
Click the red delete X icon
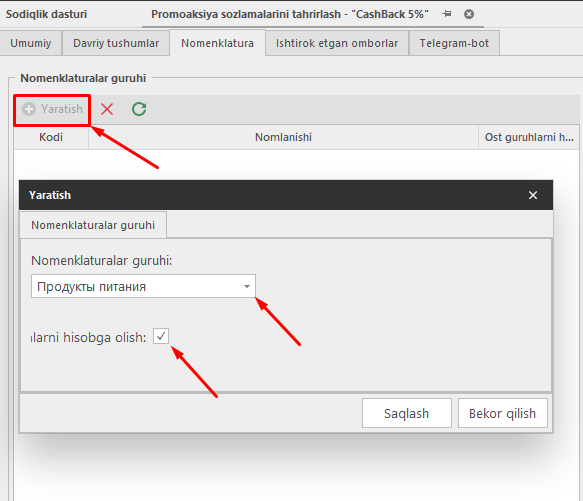(107, 109)
